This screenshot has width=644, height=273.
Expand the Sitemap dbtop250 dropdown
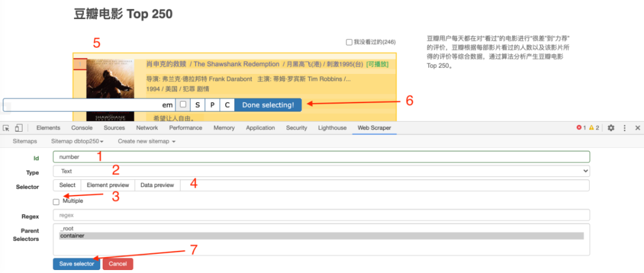tap(77, 141)
